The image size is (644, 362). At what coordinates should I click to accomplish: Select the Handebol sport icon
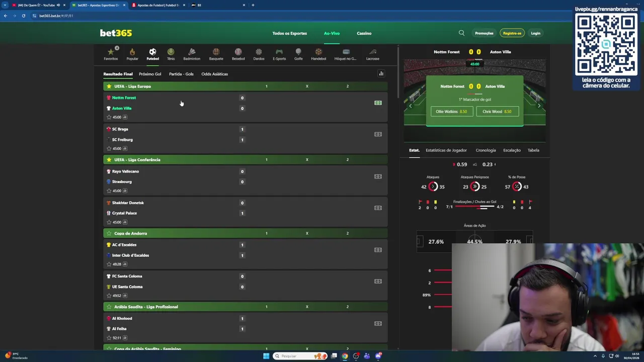pyautogui.click(x=318, y=54)
